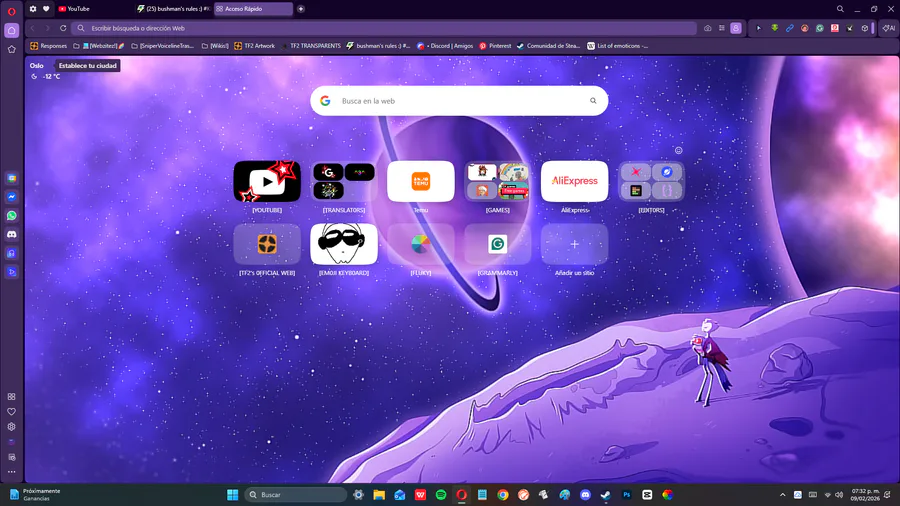Open the extensions cube icon
This screenshot has height=506, width=900.
click(x=864, y=28)
